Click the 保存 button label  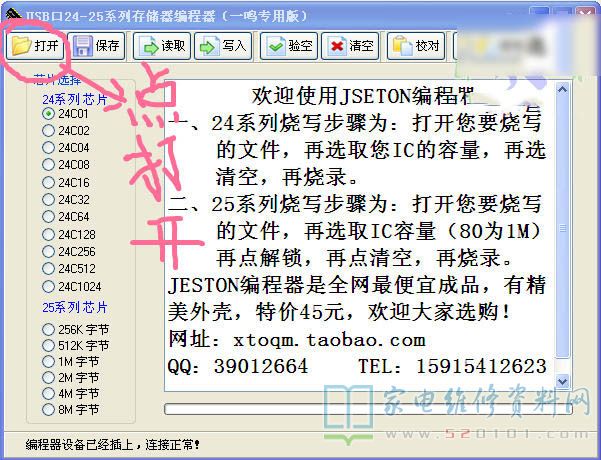(107, 46)
